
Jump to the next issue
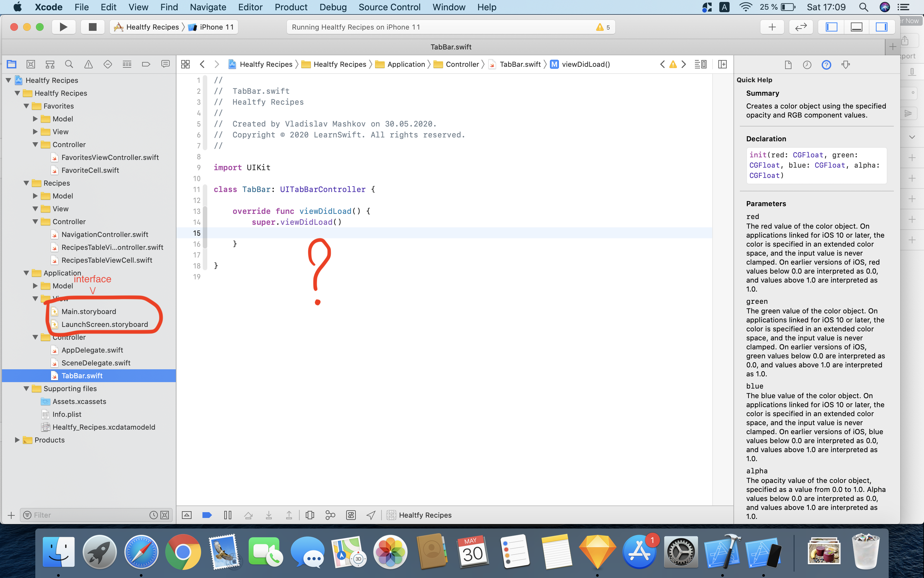[x=684, y=64]
